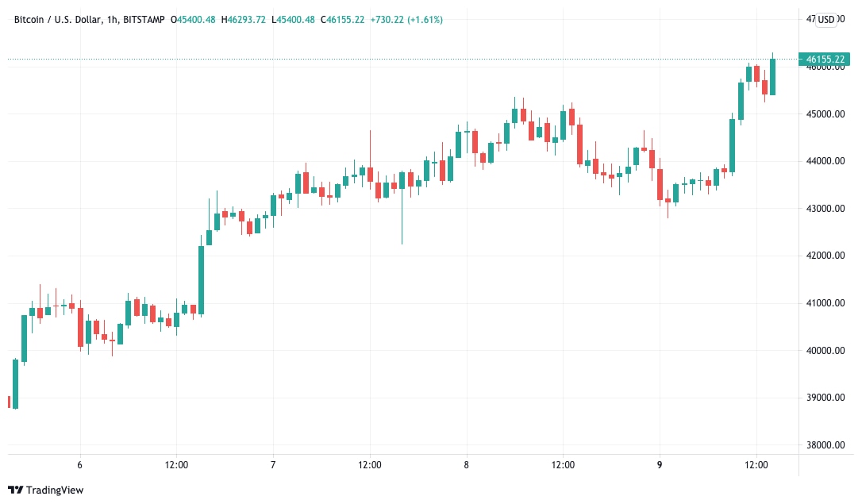The image size is (862, 504).
Task: Click the date 6 on time axis
Action: click(x=80, y=464)
